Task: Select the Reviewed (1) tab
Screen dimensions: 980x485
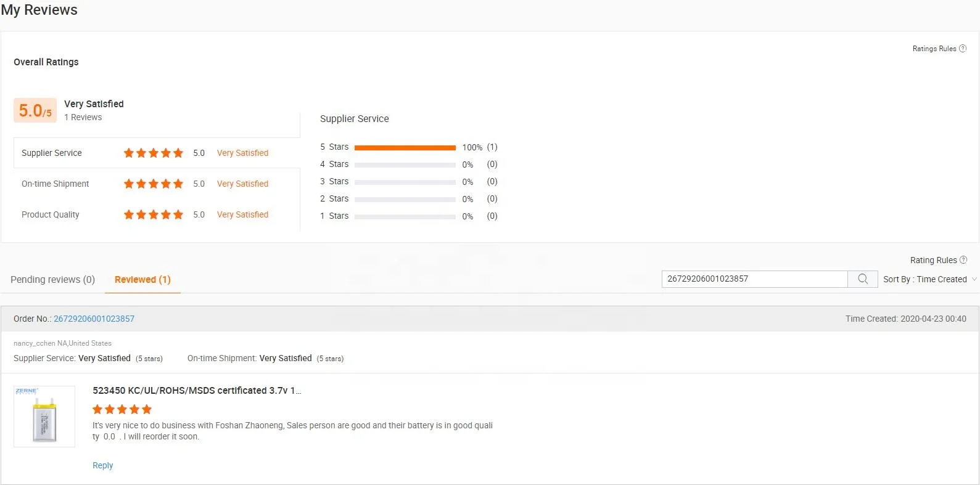Action: pos(142,280)
